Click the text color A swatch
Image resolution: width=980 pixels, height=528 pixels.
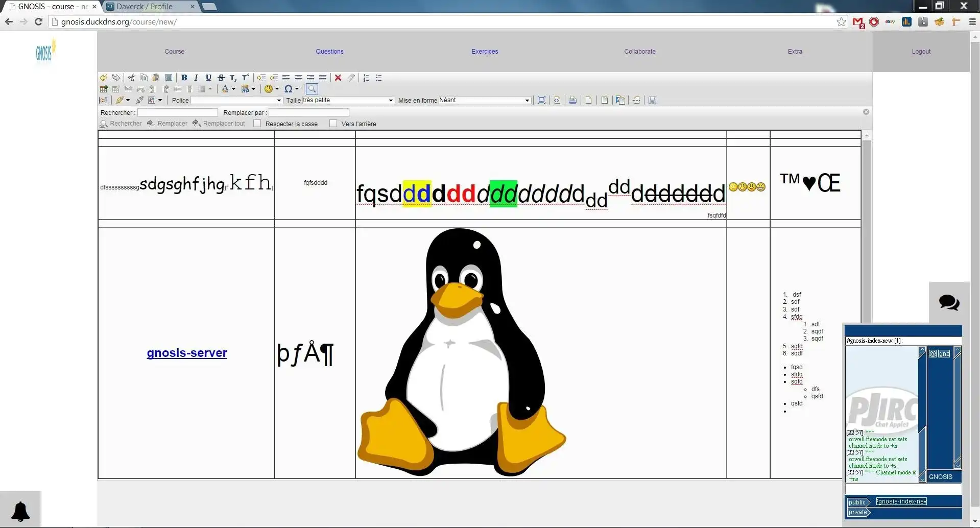pos(225,89)
